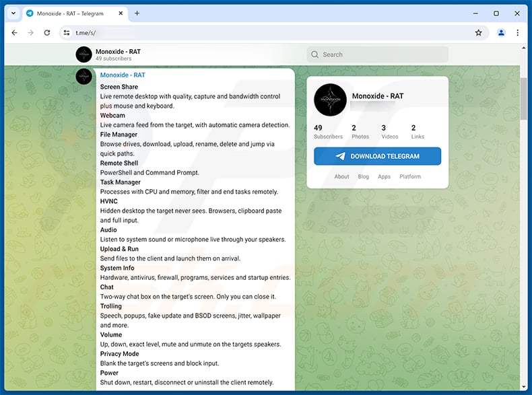
Task: View the 49 Subscribers counter
Action: [x=328, y=131]
